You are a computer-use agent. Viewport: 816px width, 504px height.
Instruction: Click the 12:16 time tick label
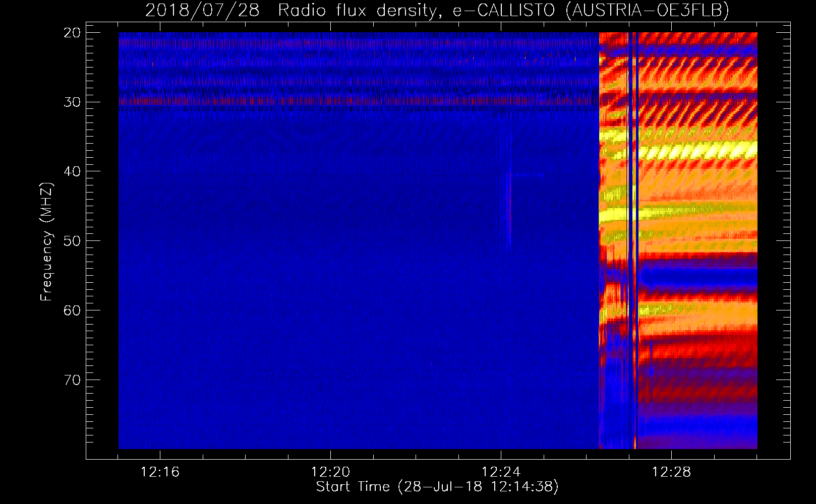click(160, 472)
